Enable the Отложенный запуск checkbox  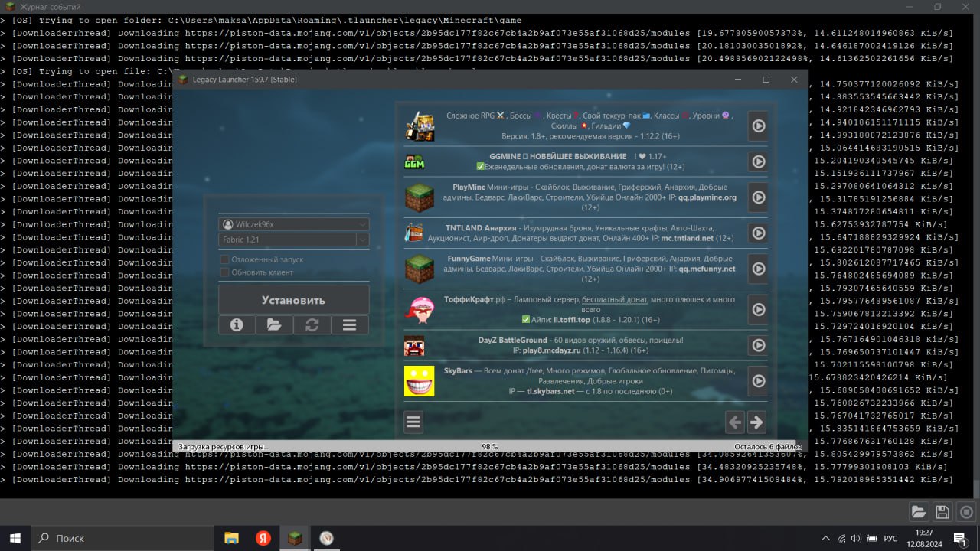pos(225,259)
